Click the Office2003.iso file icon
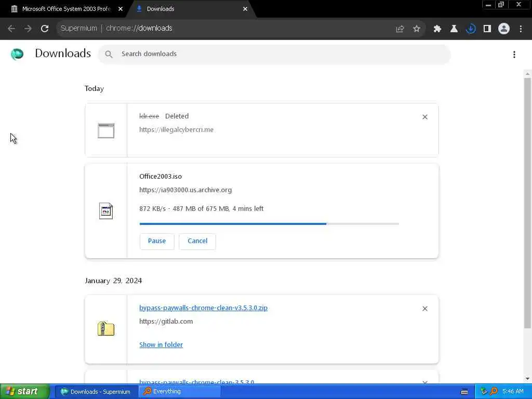Screen dimensions: 532x399 click(106, 211)
